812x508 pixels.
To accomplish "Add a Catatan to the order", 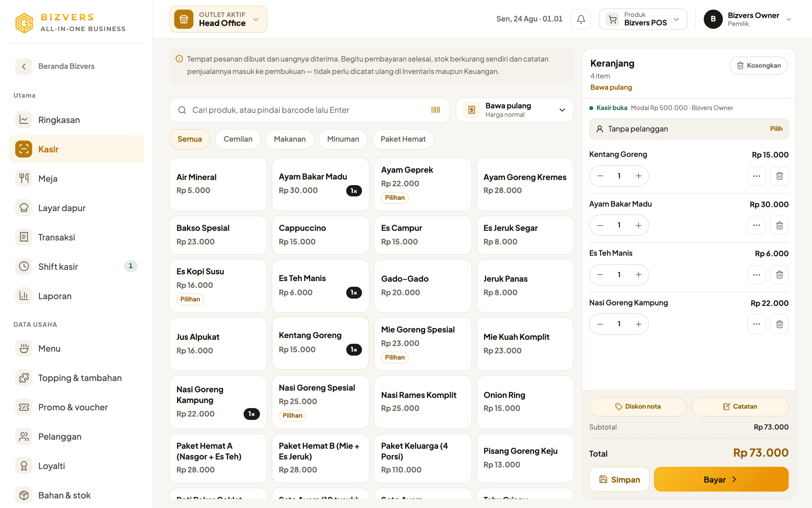I will [x=740, y=406].
